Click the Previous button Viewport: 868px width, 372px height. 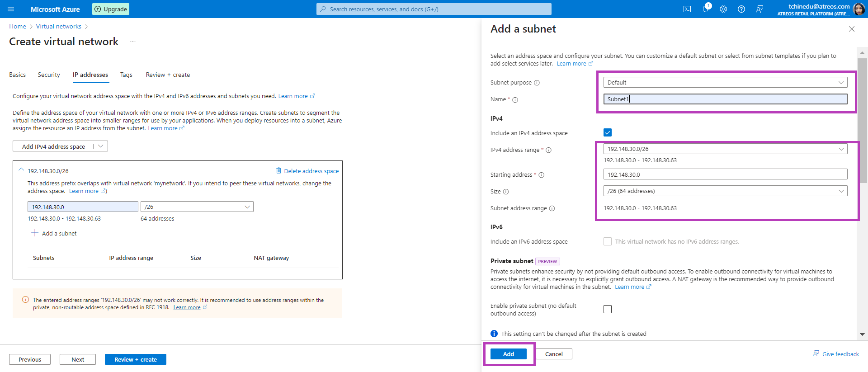(x=30, y=359)
